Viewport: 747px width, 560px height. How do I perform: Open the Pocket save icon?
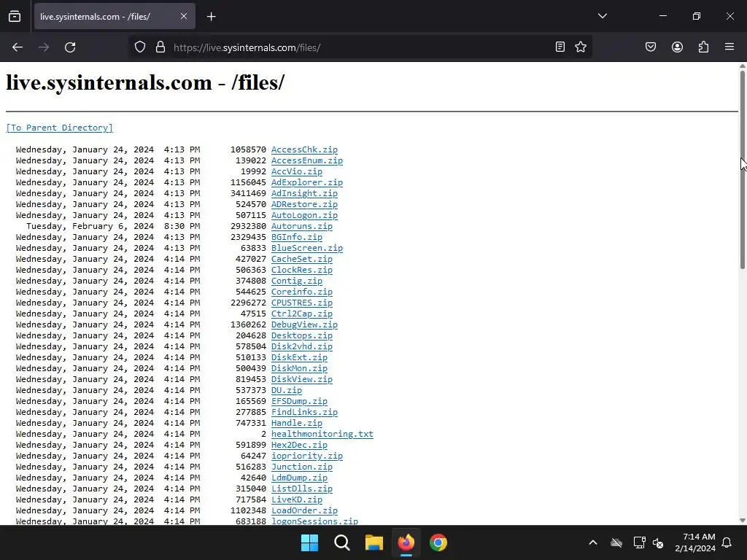(x=651, y=47)
